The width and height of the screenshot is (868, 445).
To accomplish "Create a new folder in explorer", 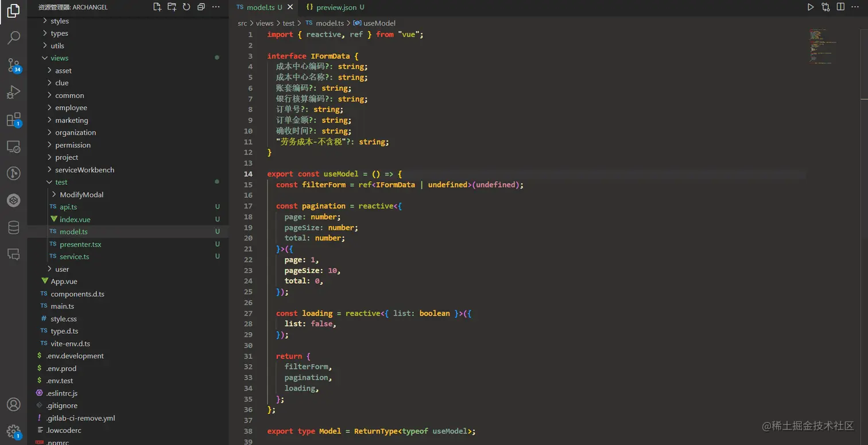I will (172, 7).
